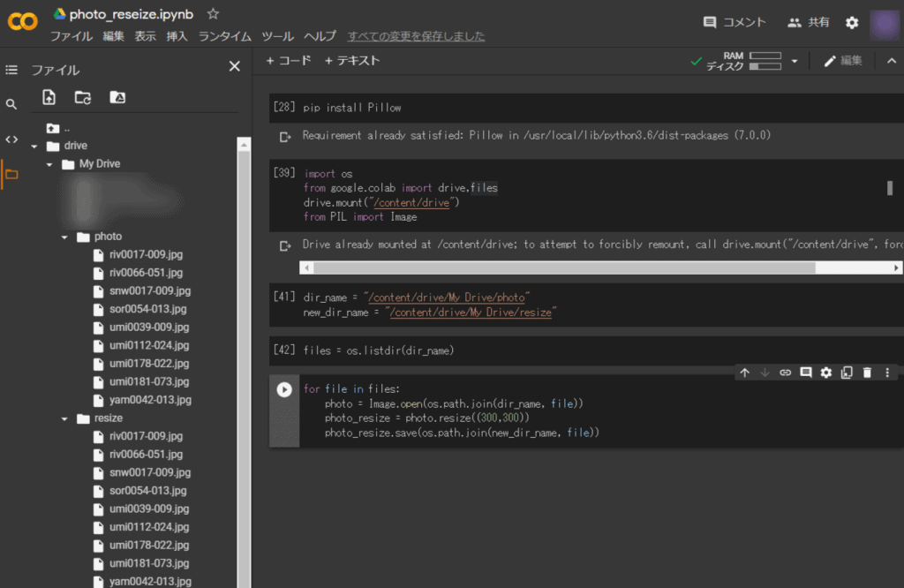Delete the selected cell via trash icon
Image resolution: width=904 pixels, height=588 pixels.
[x=867, y=373]
